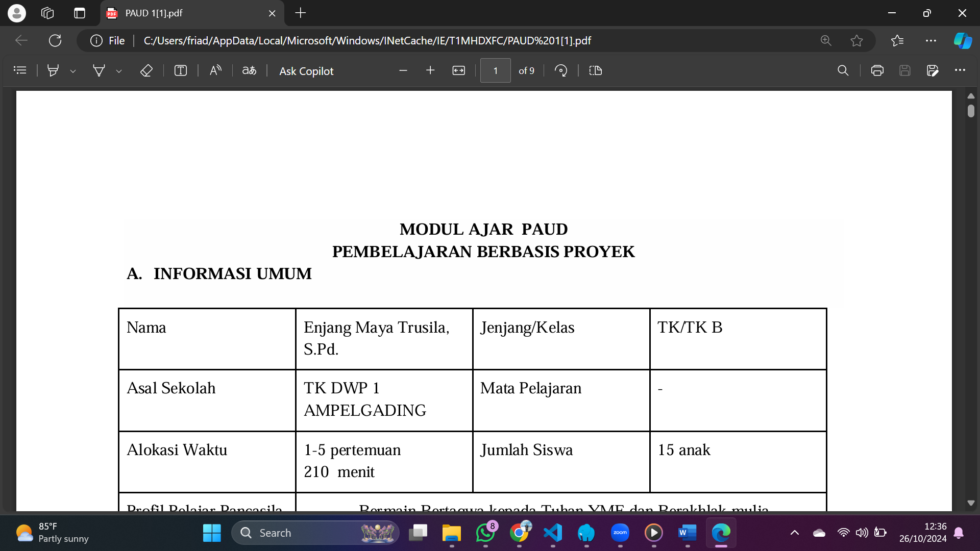
Task: Open File Explorer from the taskbar
Action: [x=452, y=533]
